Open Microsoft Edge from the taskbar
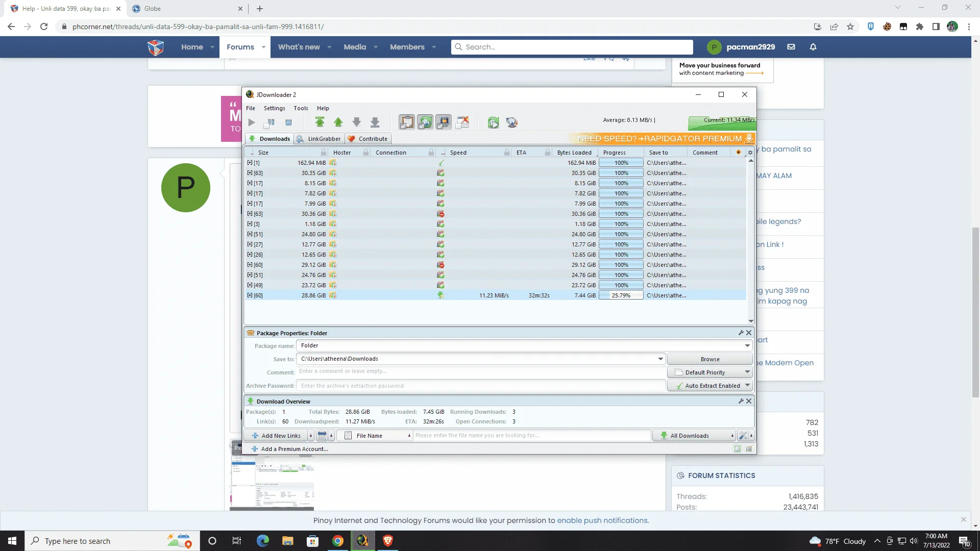 pos(262,541)
